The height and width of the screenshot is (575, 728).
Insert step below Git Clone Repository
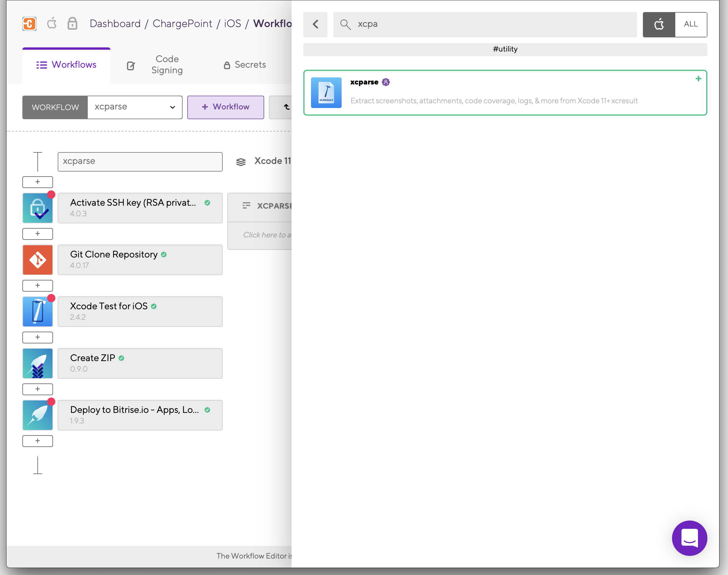[38, 285]
